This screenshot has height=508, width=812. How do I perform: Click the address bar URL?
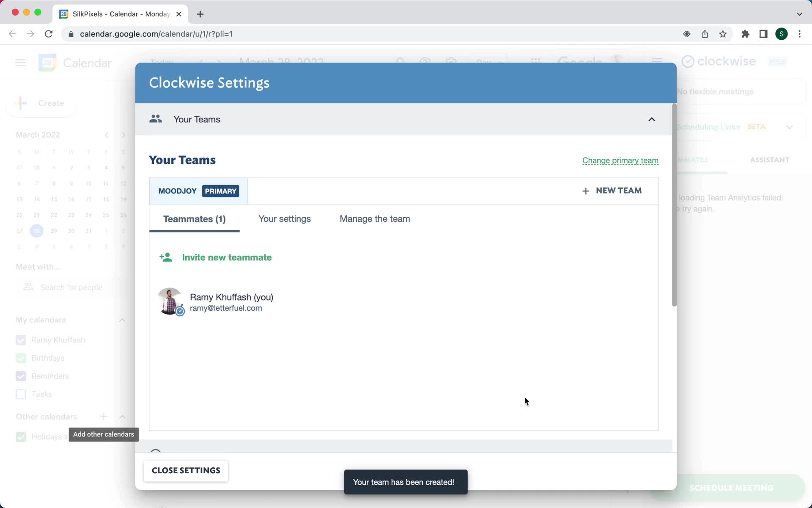point(156,34)
